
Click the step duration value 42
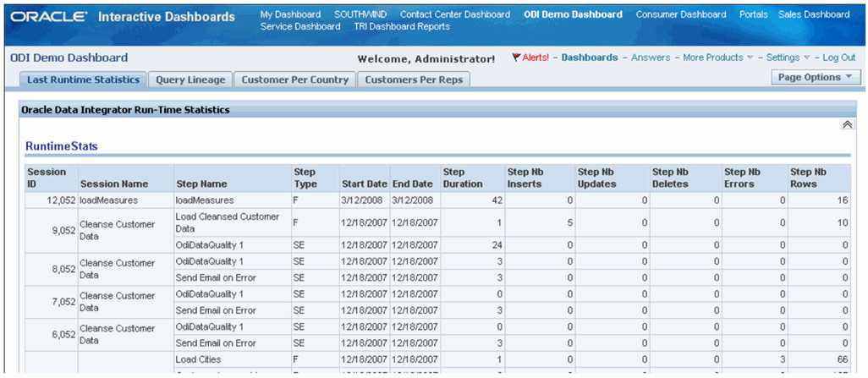point(497,200)
